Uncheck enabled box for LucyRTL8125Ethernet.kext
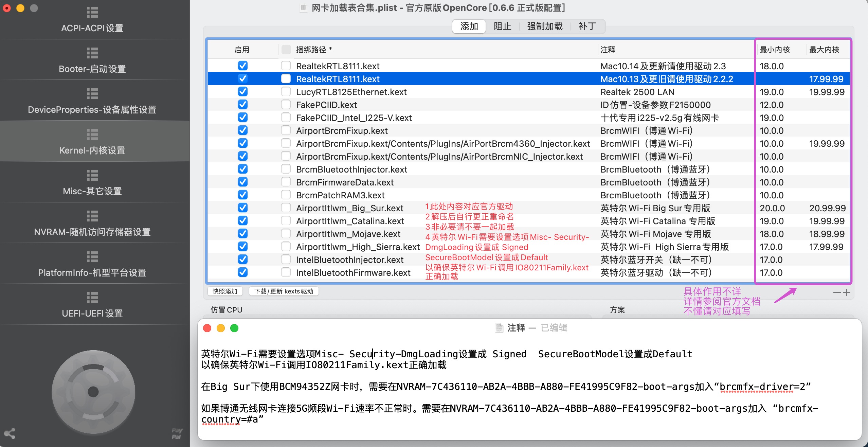The image size is (868, 447). (243, 92)
